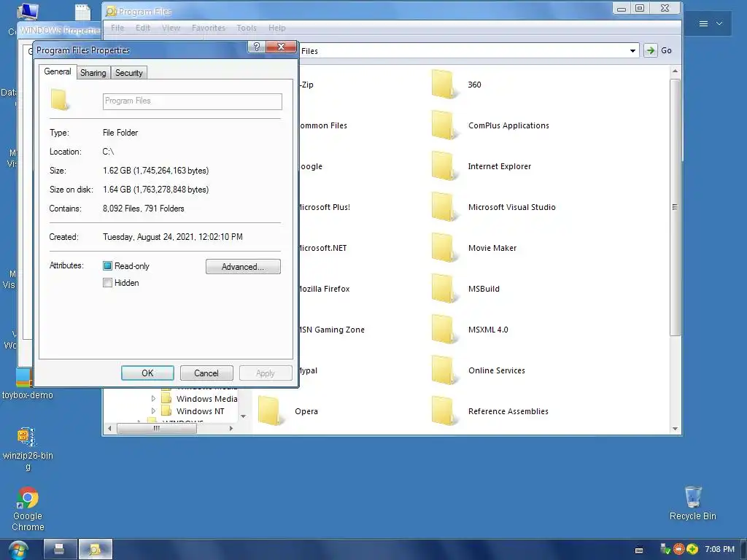
Task: Click the Program Files taskbar button
Action: [x=96, y=550]
